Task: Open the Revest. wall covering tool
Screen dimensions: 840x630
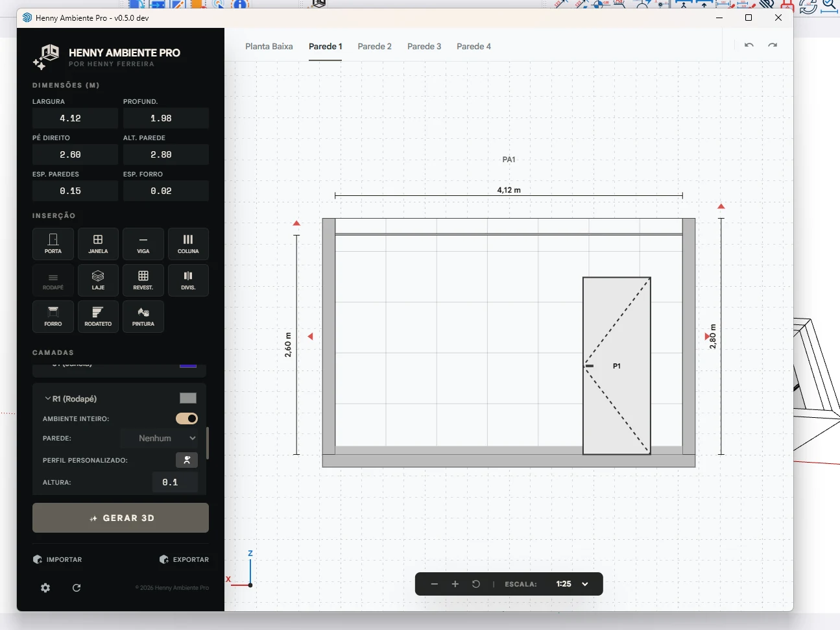Action: (143, 280)
